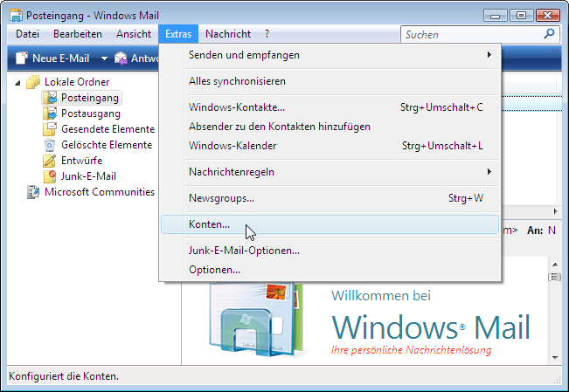Select the Postausgang folder icon
Image resolution: width=569 pixels, height=392 pixels.
(50, 113)
